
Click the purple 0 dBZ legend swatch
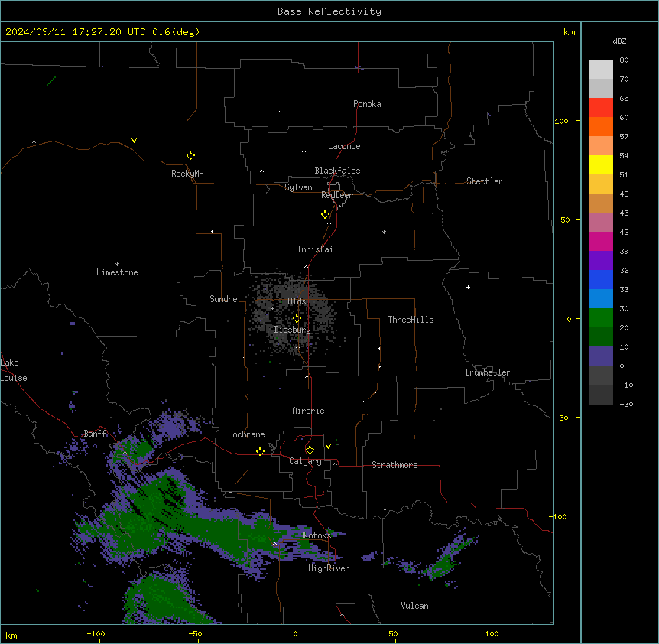(601, 356)
